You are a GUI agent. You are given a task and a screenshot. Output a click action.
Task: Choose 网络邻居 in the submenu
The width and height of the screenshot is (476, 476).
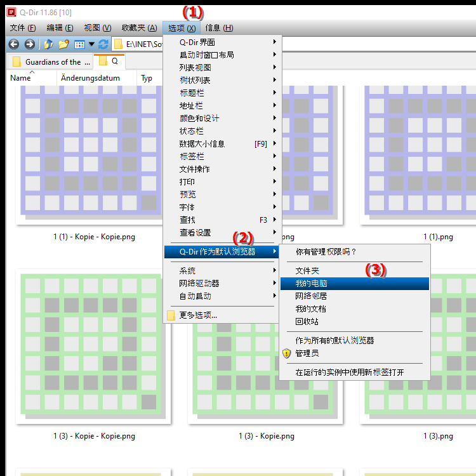coord(355,296)
